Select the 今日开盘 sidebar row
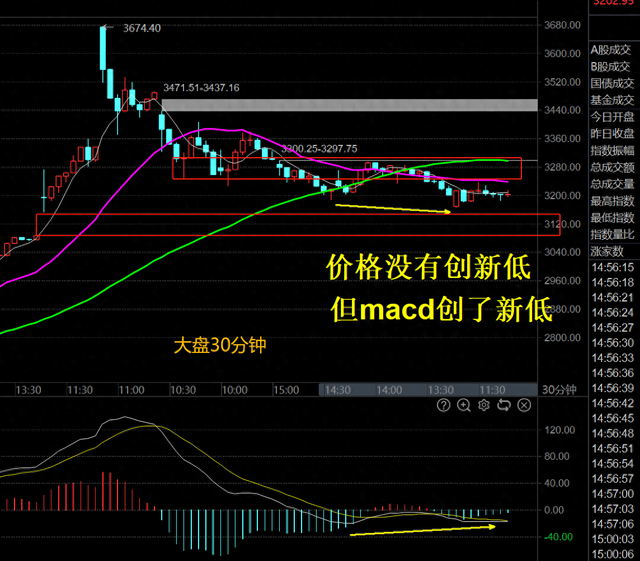This screenshot has height=561, width=640. pos(612,117)
